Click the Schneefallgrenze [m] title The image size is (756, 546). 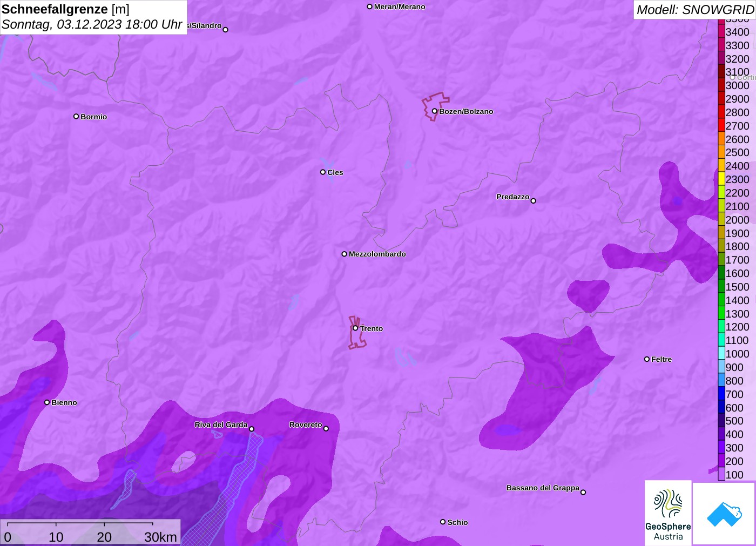pos(65,9)
